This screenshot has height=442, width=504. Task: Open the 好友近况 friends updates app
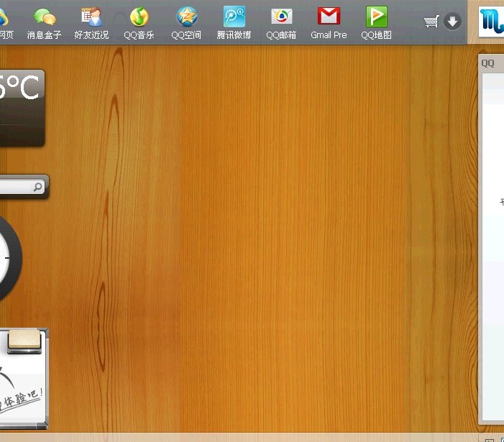coord(91,23)
